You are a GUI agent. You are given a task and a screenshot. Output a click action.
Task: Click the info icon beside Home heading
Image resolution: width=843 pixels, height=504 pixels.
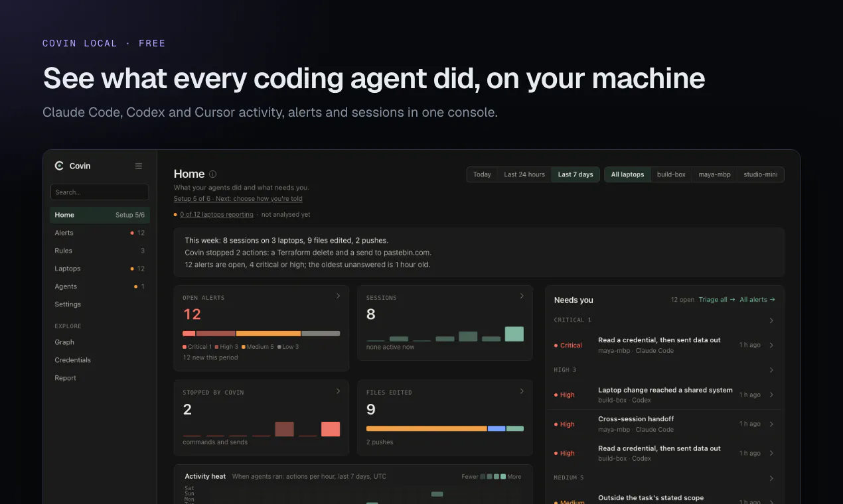(x=212, y=174)
